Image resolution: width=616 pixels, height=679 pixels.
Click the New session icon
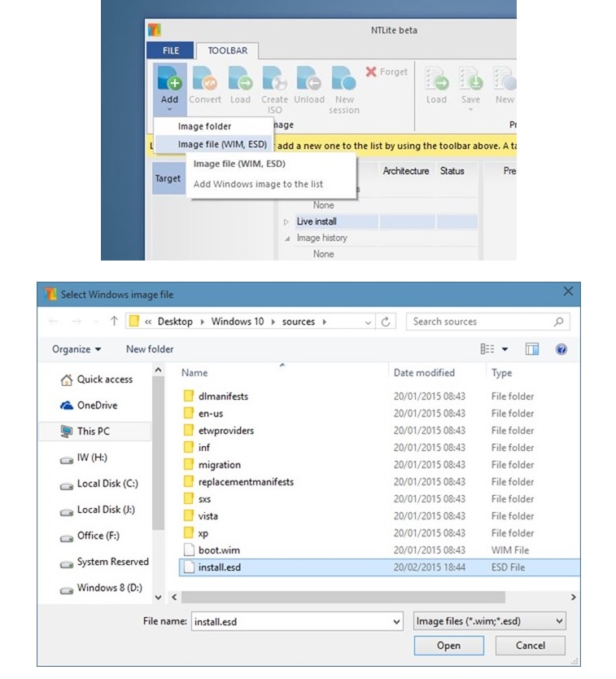343,78
